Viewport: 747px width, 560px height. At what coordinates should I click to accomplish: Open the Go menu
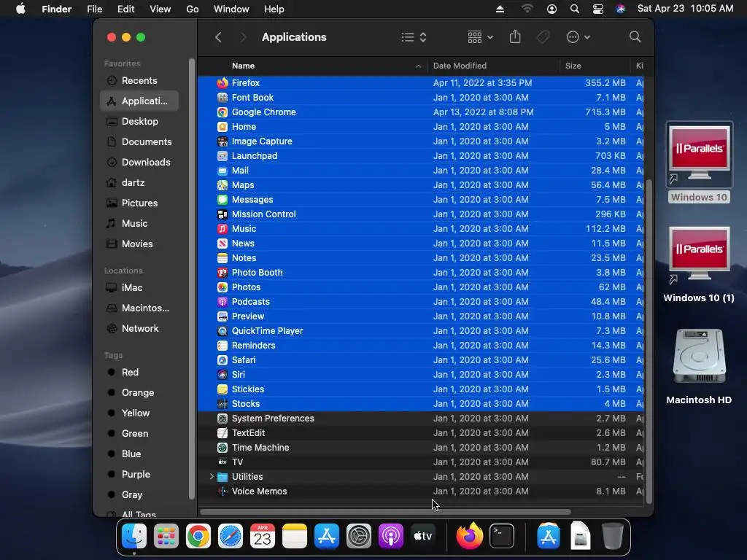coord(192,9)
